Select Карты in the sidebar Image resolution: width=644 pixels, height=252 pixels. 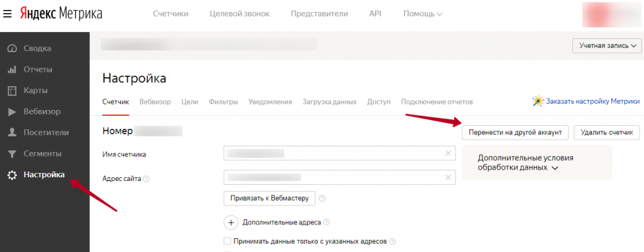click(36, 90)
